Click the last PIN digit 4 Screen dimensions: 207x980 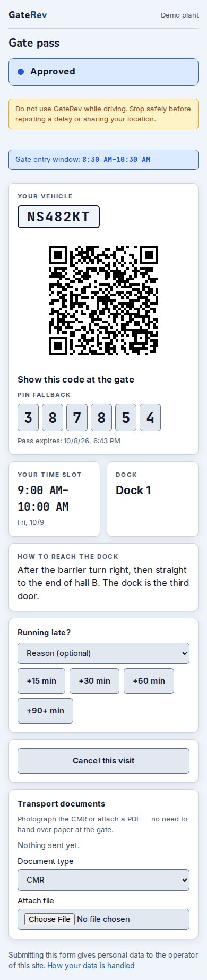click(150, 418)
